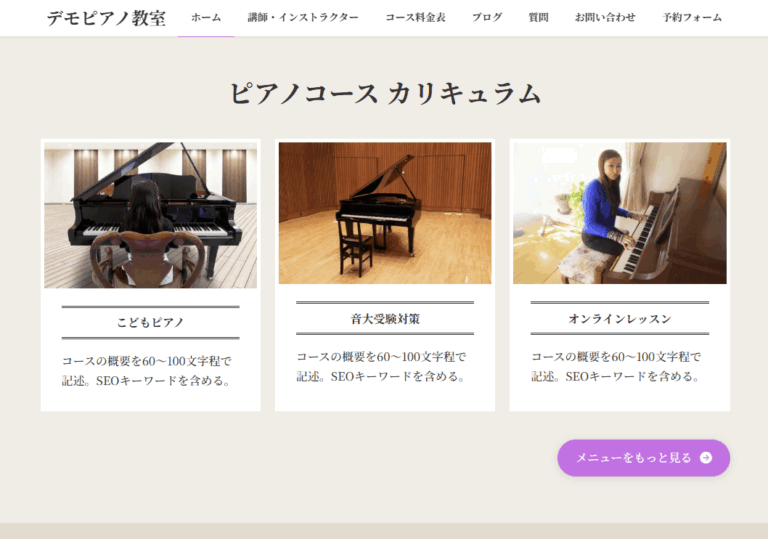
Task: Click the arrow icon in the purple button
Action: coord(706,458)
